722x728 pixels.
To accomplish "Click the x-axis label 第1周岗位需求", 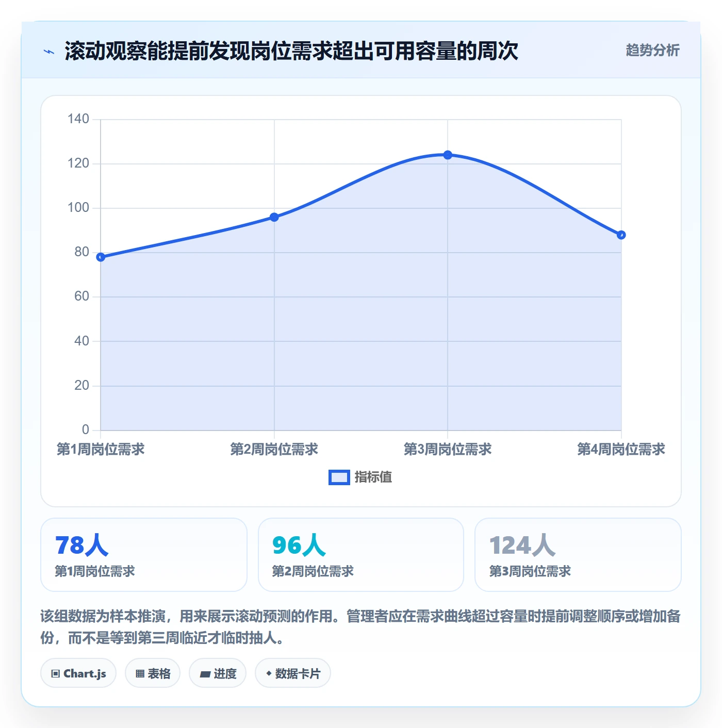I will point(101,449).
